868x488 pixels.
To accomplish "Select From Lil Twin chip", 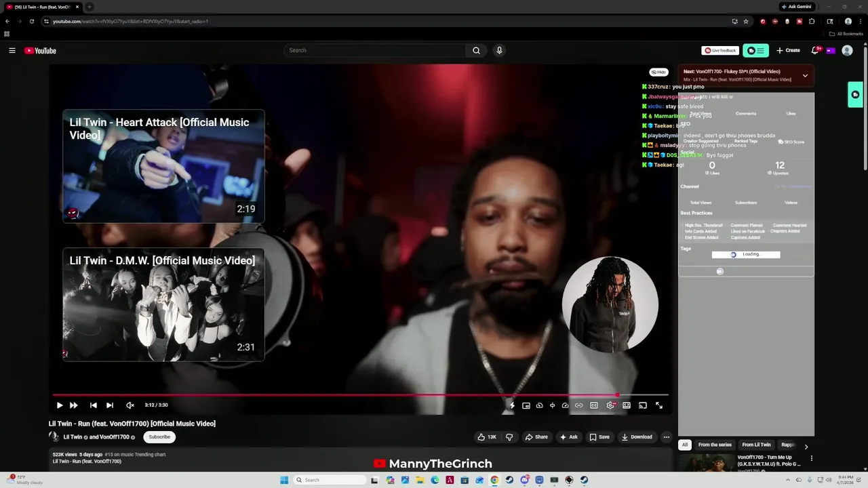I will (x=756, y=445).
